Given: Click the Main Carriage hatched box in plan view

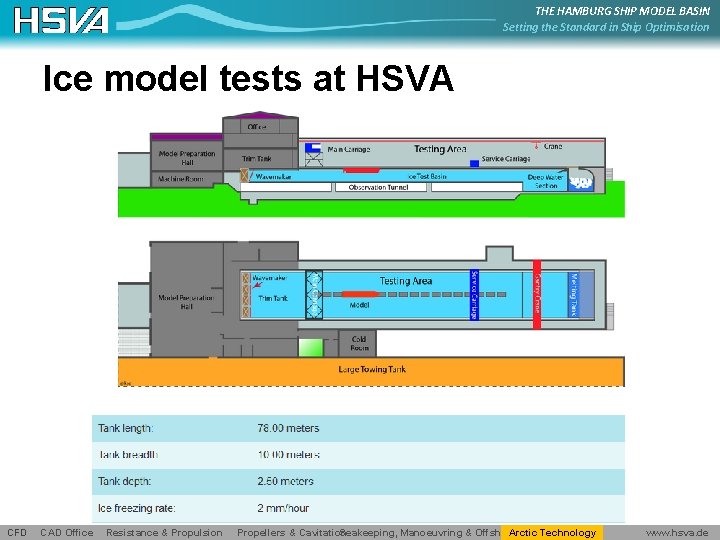Looking at the screenshot, I should [x=314, y=294].
